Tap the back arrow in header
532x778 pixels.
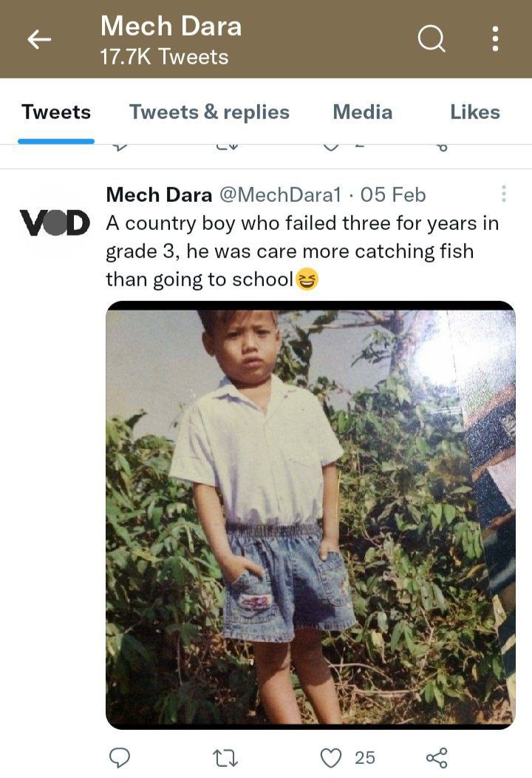pos(39,39)
